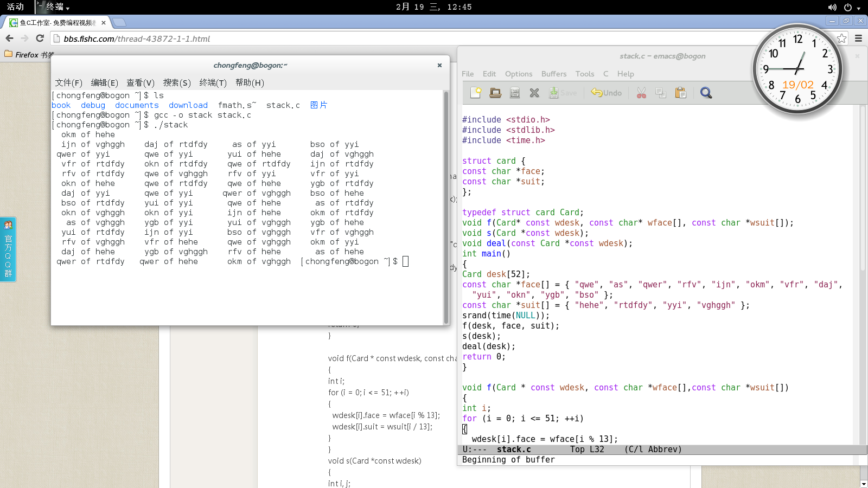
Task: Open the Emacs Edit menu
Action: tap(489, 74)
